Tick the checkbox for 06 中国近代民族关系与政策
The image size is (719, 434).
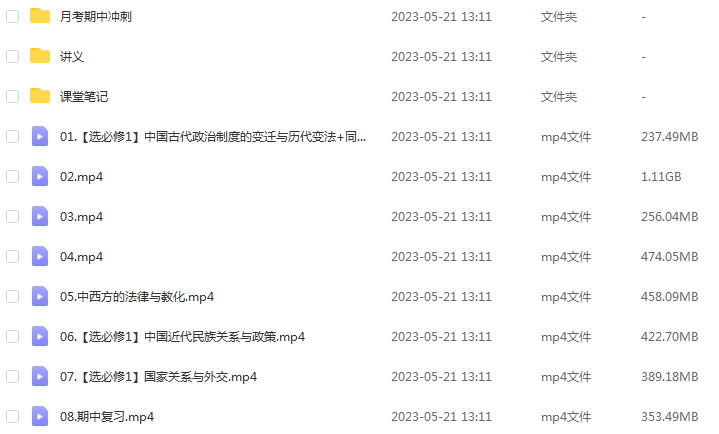pyautogui.click(x=12, y=337)
